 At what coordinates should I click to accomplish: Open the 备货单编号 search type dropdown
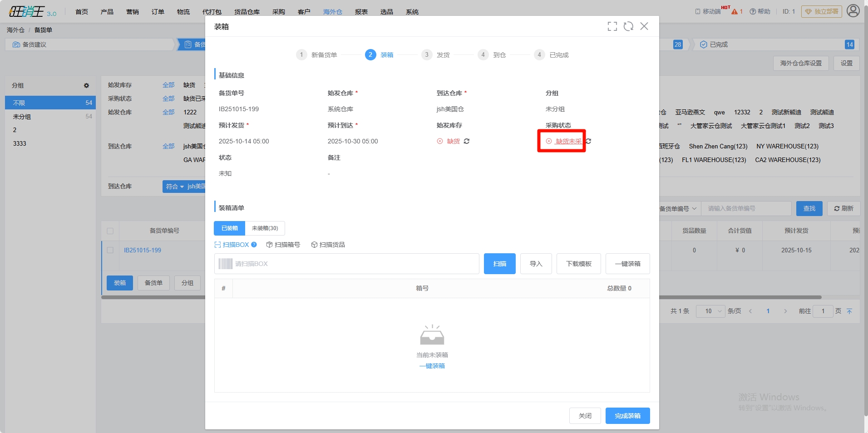[677, 209]
